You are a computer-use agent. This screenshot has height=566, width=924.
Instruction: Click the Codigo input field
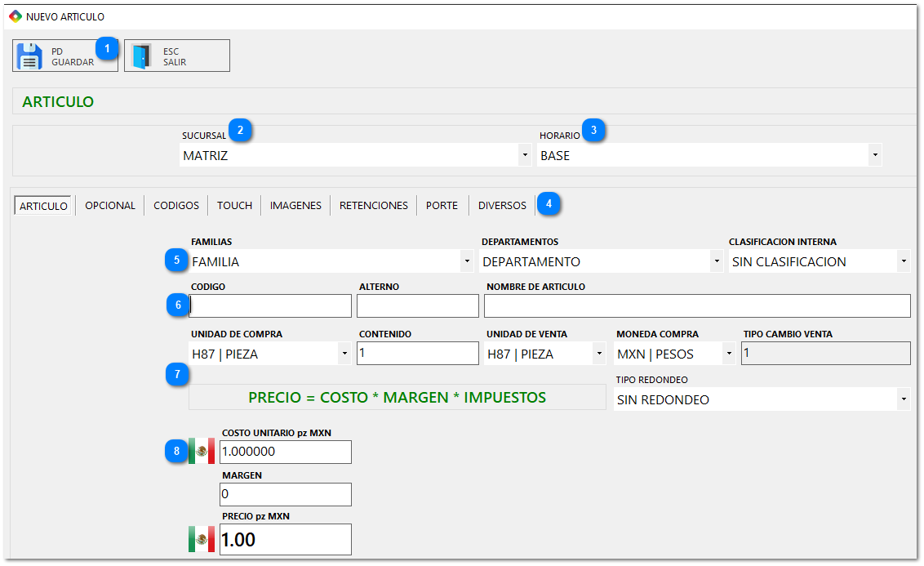[271, 305]
